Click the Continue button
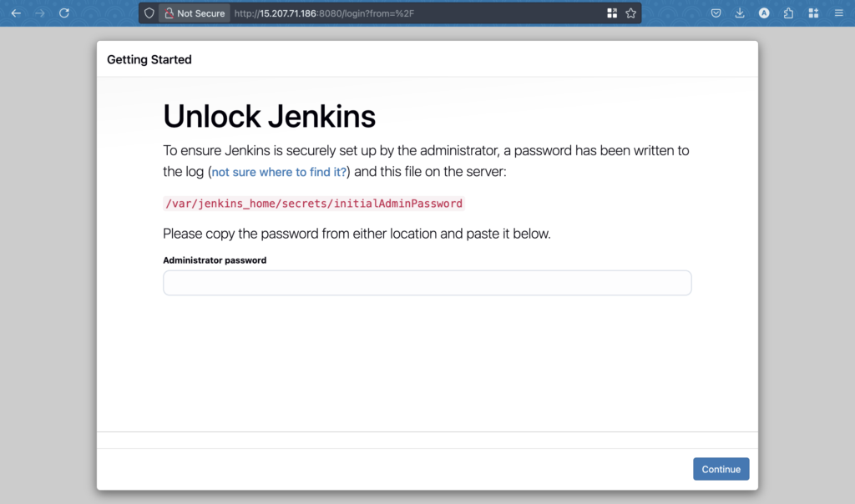The image size is (855, 504). click(x=721, y=469)
